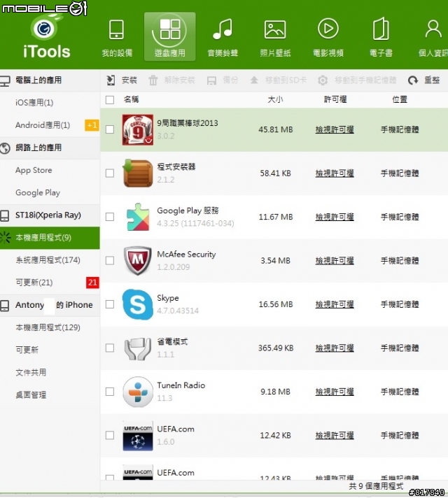Click the 9局職業棒球2013 app icon
Screen dimensions: 448x498
[x=138, y=129]
